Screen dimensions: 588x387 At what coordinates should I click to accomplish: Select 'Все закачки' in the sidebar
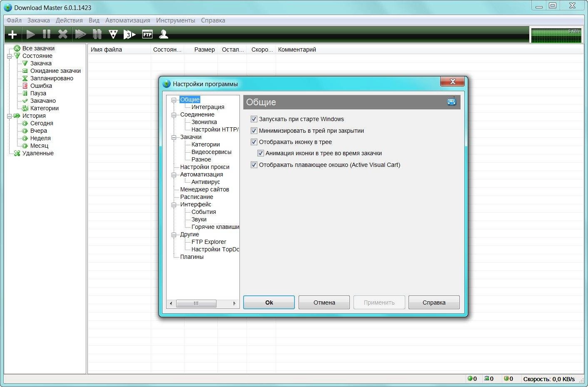click(x=38, y=48)
